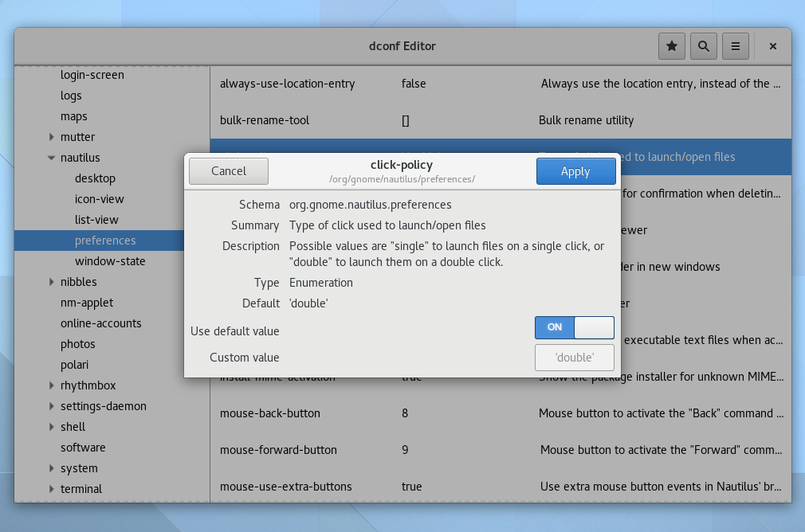Expand the shell tree node

pyautogui.click(x=51, y=427)
